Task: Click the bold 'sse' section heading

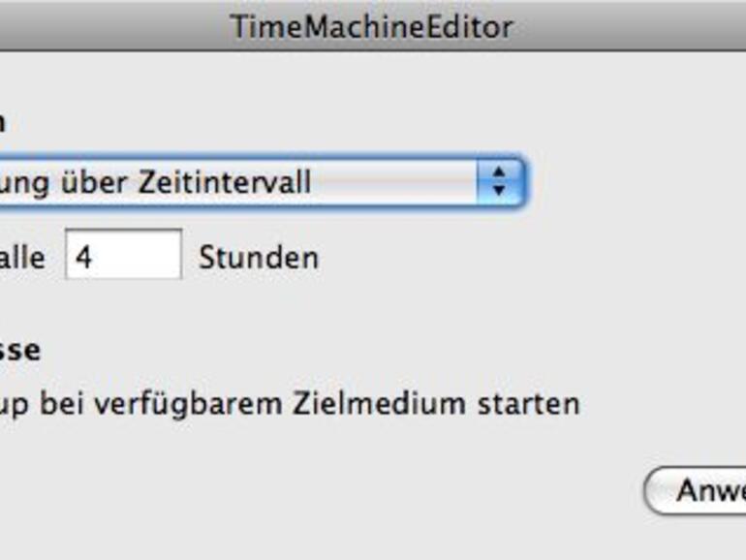Action: coord(19,350)
